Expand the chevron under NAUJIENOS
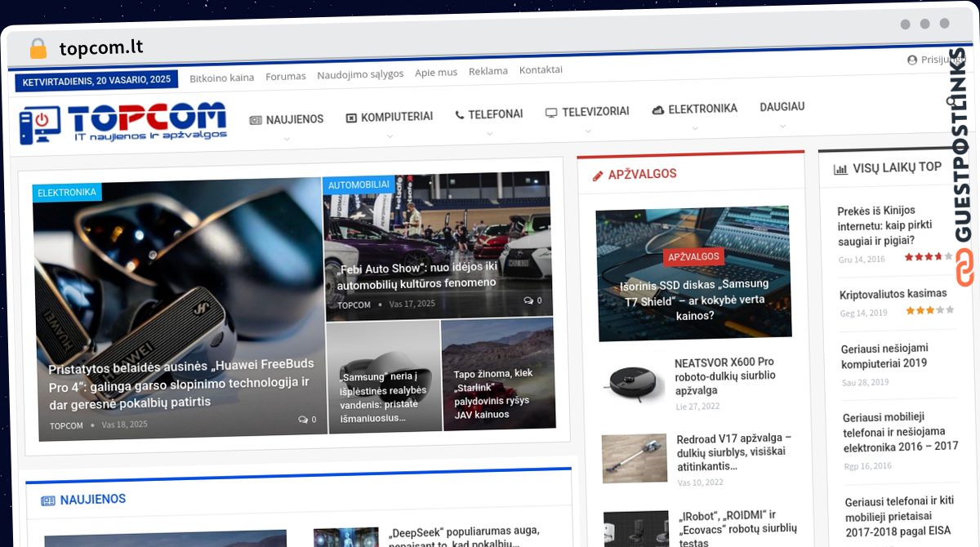Image resolution: width=980 pixels, height=547 pixels. (x=287, y=139)
